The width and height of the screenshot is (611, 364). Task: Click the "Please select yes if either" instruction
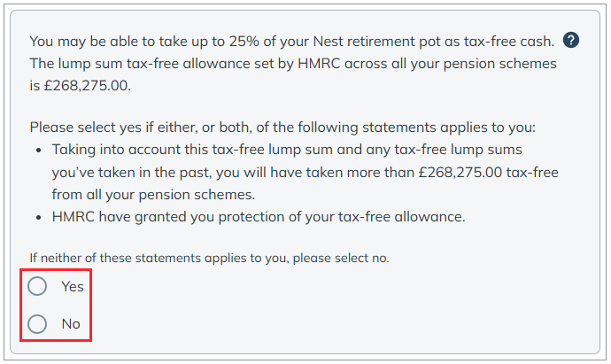click(x=282, y=128)
